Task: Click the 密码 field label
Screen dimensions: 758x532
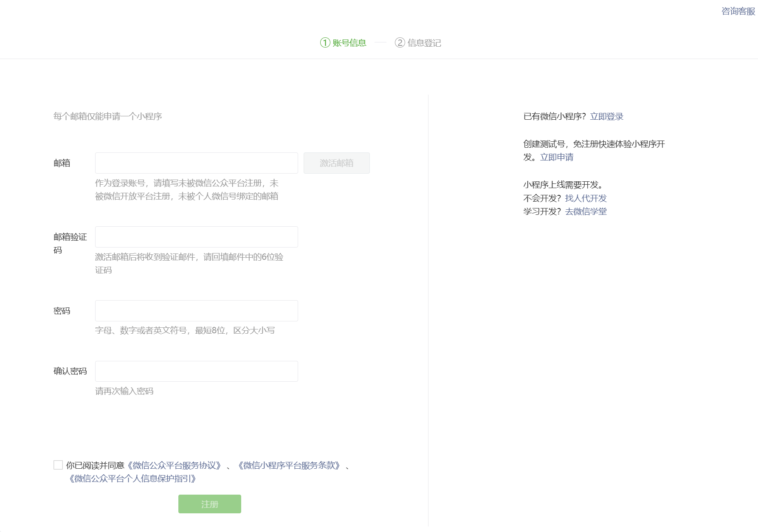Action: (62, 311)
